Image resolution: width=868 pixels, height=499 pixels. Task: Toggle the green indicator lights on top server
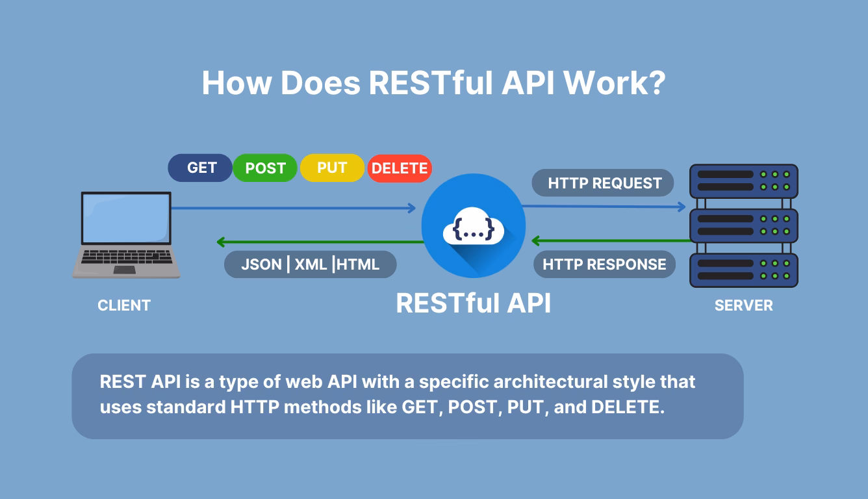coord(776,179)
